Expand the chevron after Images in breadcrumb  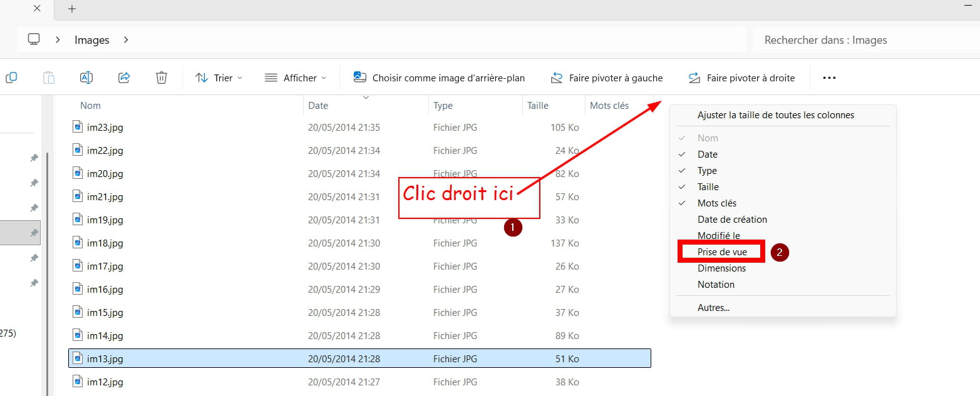tap(126, 39)
